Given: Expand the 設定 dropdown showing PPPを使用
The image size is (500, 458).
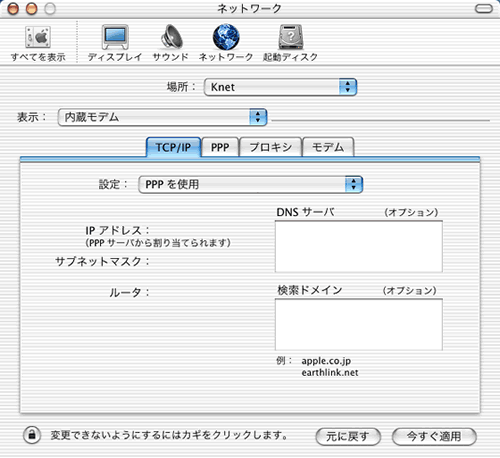Looking at the screenshot, I should click(251, 184).
